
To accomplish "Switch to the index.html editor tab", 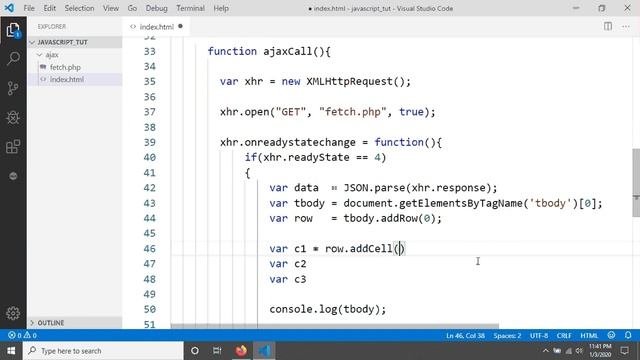I will pyautogui.click(x=157, y=27).
